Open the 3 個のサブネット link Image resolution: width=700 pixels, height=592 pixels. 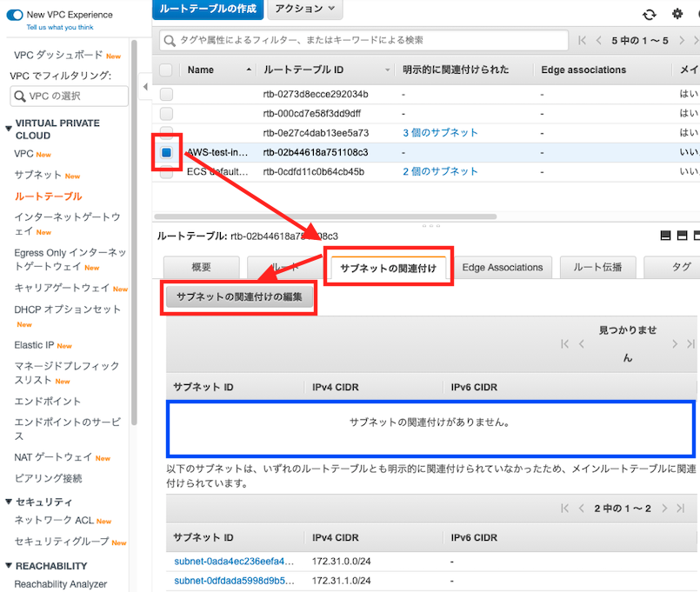click(x=440, y=133)
